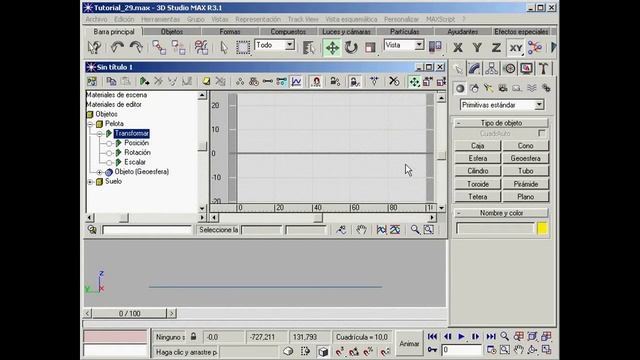
Task: Open the Modify command panel tab
Action: (474, 68)
